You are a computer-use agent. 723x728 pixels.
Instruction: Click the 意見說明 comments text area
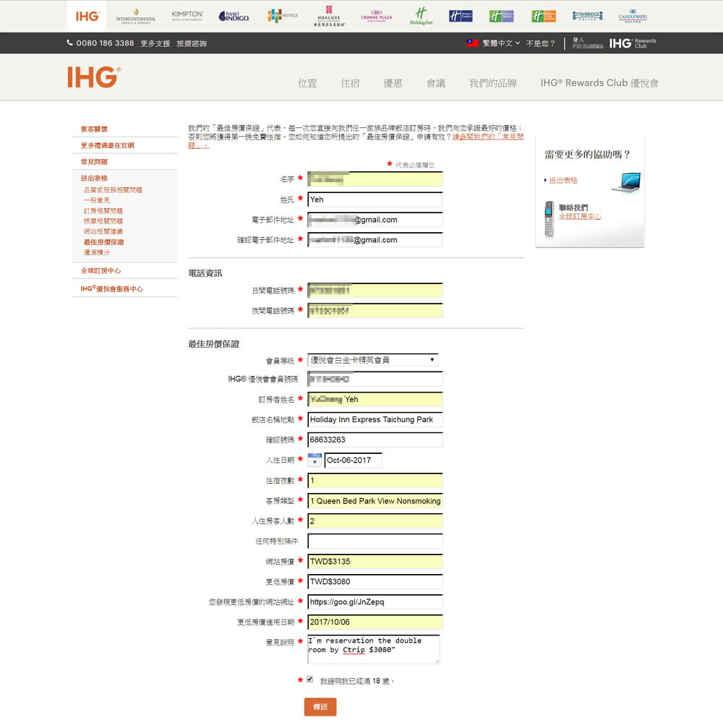(x=374, y=649)
